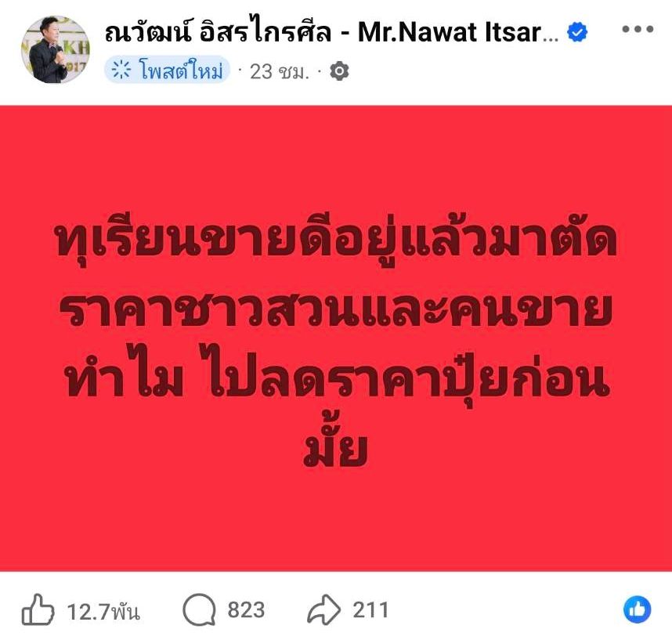Open the gear audience settings icon
This screenshot has width=672, height=640.
[339, 71]
